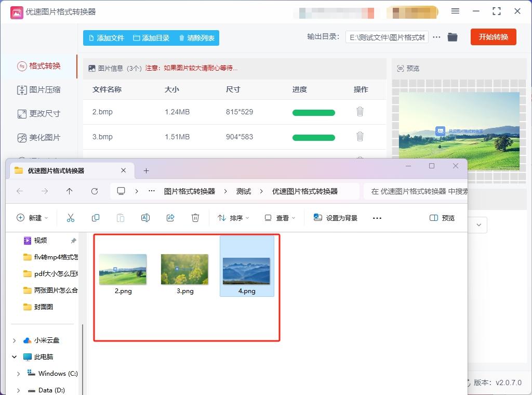Delete 3.bmp using its trash icon

[360, 137]
